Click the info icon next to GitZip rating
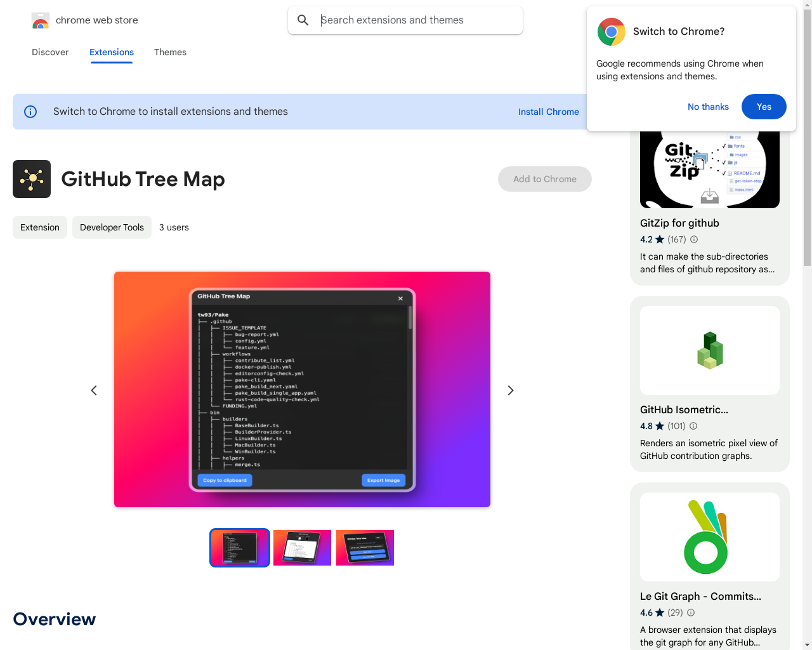Image resolution: width=812 pixels, height=650 pixels. (x=694, y=239)
